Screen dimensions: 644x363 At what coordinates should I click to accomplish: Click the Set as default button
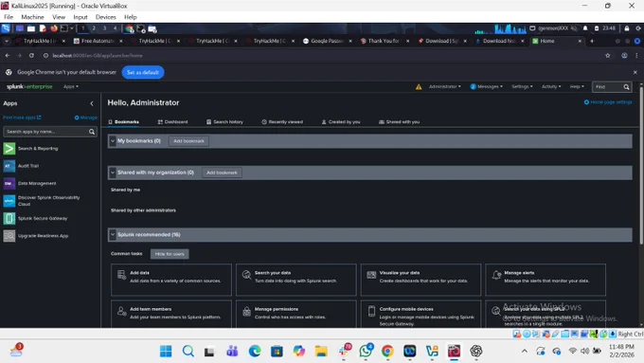143,72
